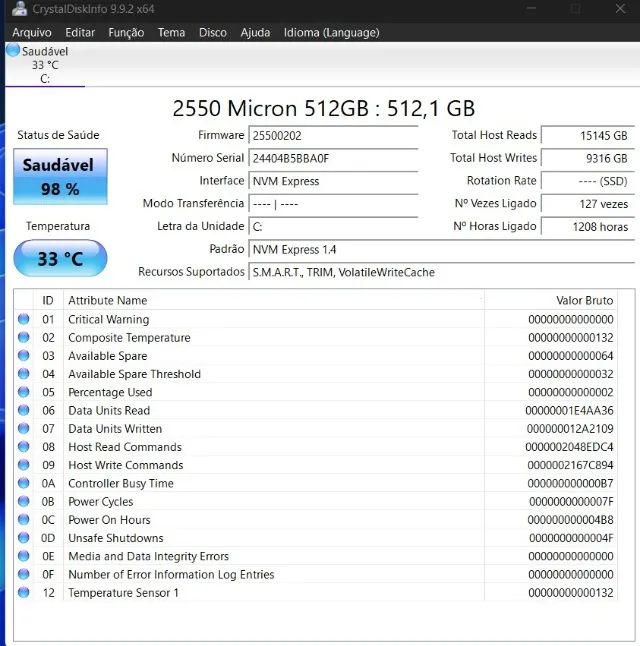
Task: Click the Valor Bruto column header
Action: [551, 300]
